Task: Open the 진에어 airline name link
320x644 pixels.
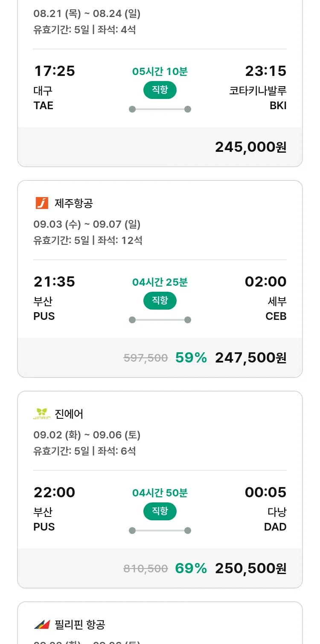Action: [x=69, y=414]
